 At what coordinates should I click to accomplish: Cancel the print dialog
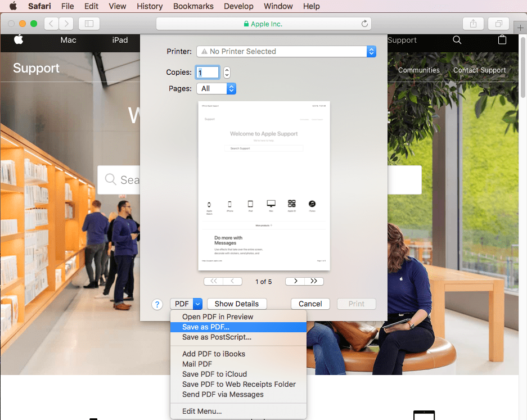[310, 304]
